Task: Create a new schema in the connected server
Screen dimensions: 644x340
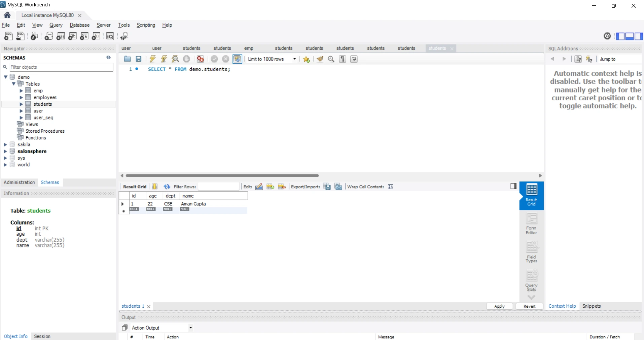Action: pos(49,36)
